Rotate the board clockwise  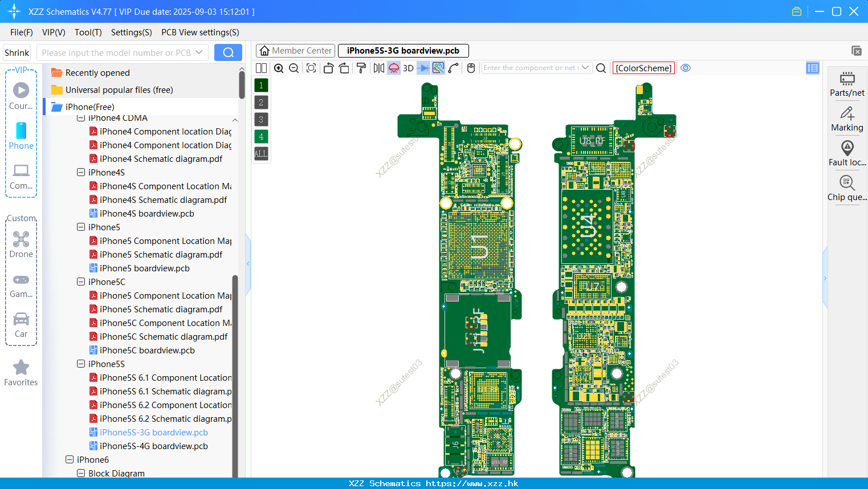tap(344, 68)
